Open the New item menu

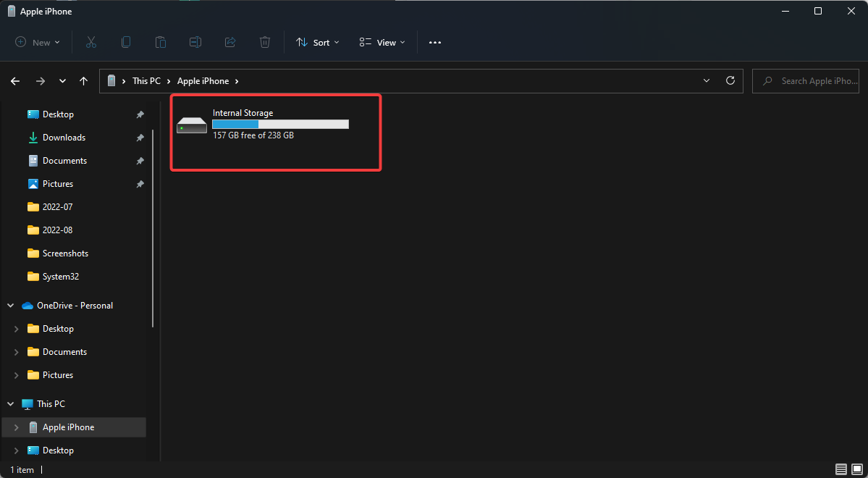click(x=37, y=42)
